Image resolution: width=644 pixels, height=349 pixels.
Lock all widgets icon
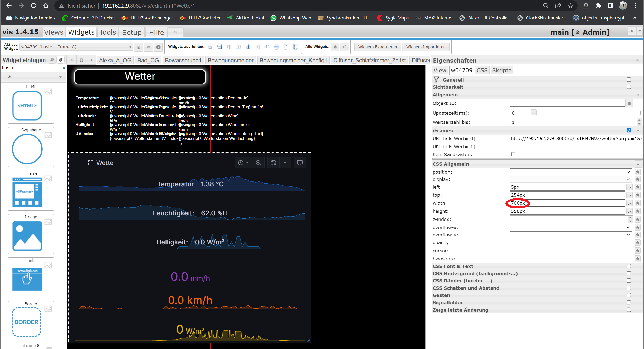pyautogui.click(x=335, y=47)
